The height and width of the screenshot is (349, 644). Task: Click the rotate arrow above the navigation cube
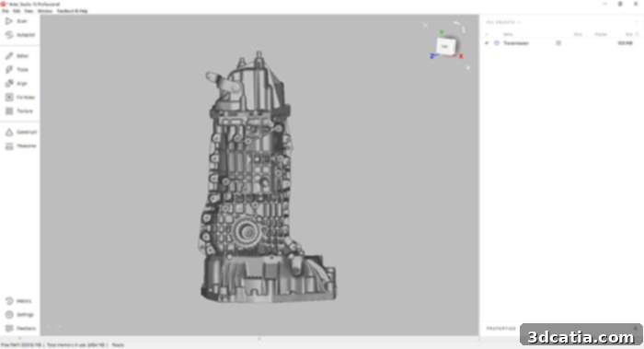(x=460, y=27)
